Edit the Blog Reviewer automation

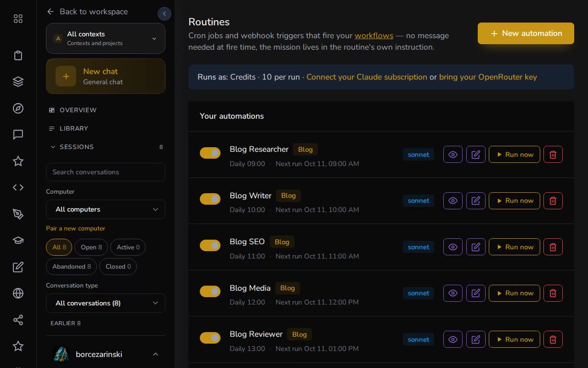pyautogui.click(x=476, y=339)
